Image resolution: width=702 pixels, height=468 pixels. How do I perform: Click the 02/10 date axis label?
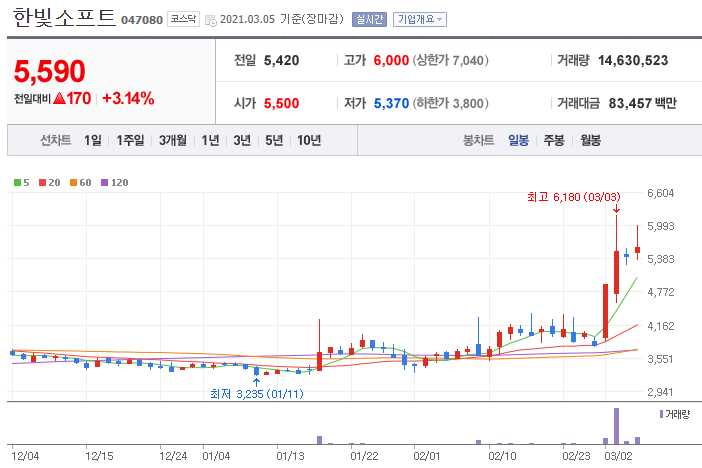coord(502,456)
